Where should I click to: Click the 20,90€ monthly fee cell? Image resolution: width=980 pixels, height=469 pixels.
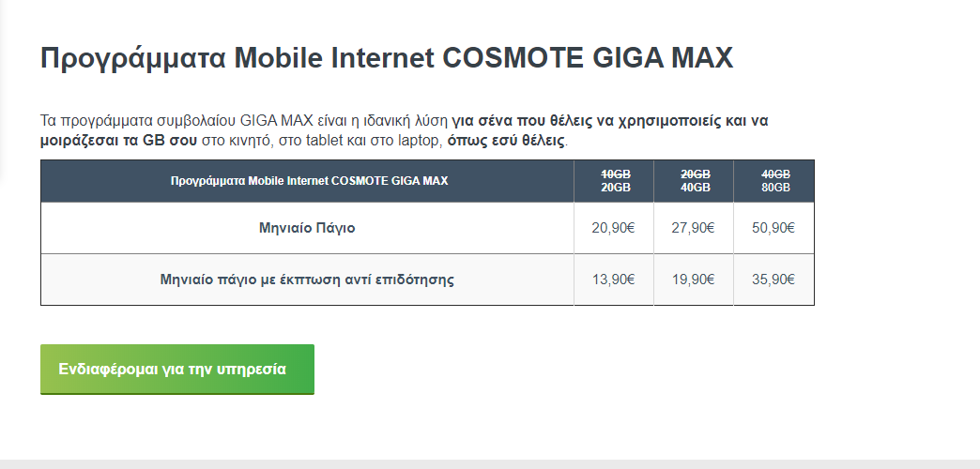coord(614,228)
